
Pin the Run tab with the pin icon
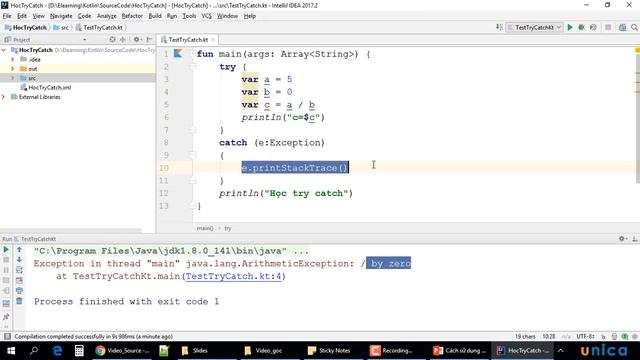coord(6,317)
